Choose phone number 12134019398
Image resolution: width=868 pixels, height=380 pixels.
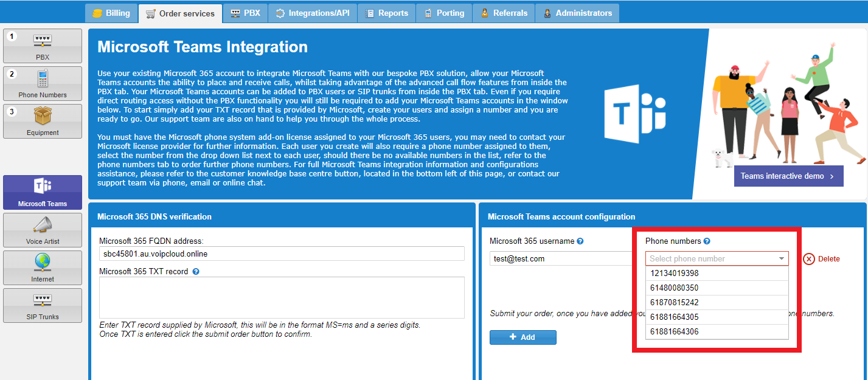click(x=717, y=274)
